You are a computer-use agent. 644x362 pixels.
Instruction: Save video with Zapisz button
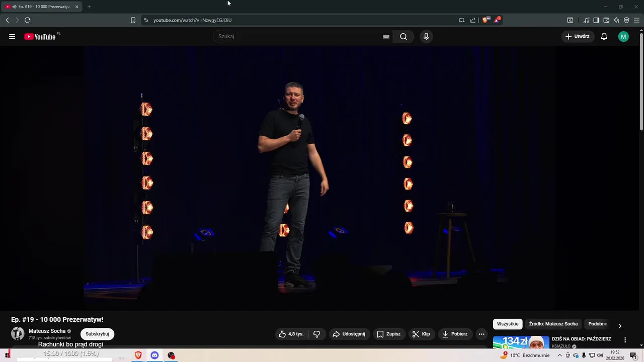tap(388, 334)
